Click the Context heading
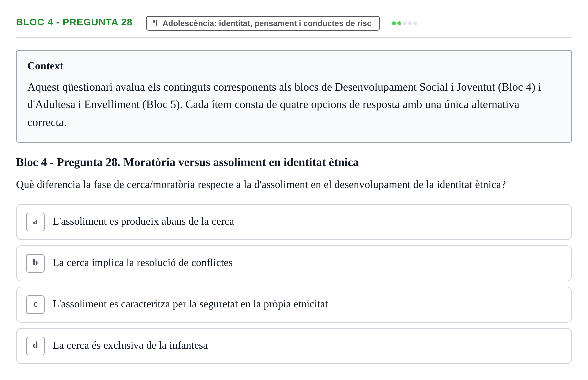This screenshot has width=588, height=380. [x=45, y=66]
